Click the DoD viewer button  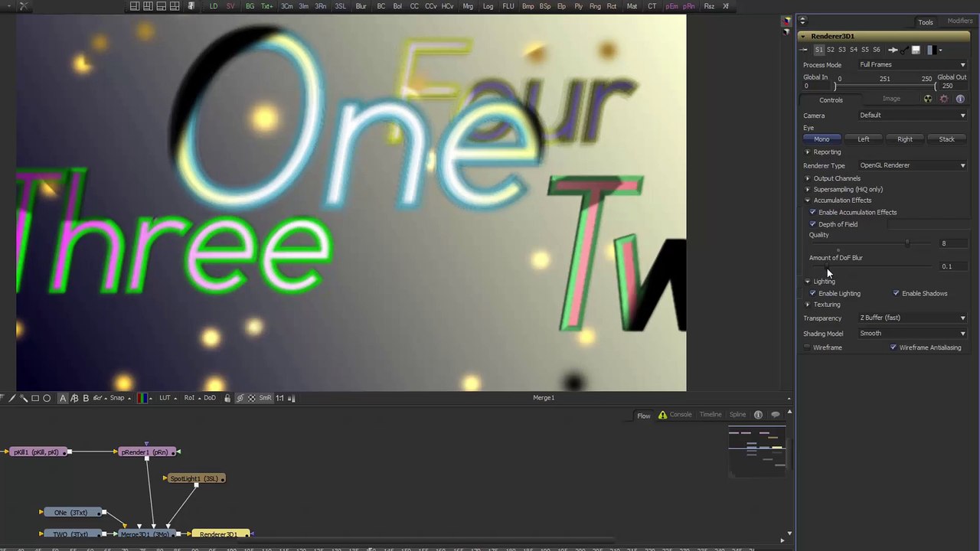pos(210,398)
